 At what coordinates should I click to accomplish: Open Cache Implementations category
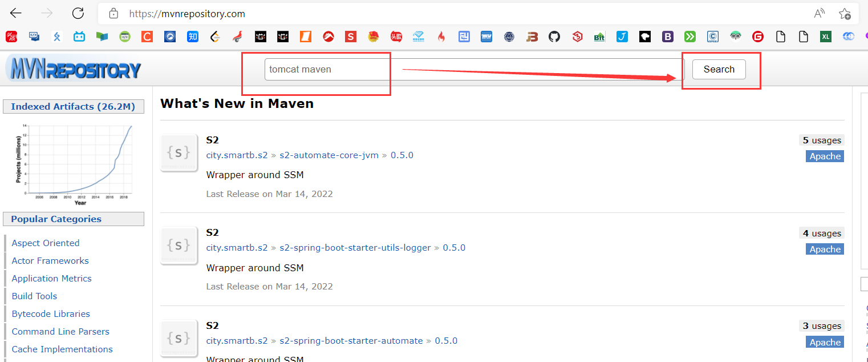[62, 349]
